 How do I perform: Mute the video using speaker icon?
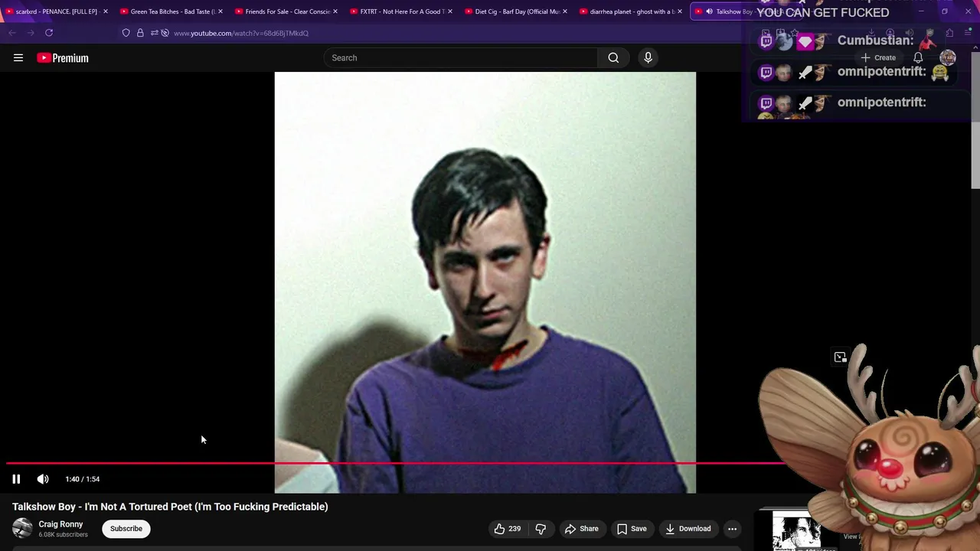43,479
